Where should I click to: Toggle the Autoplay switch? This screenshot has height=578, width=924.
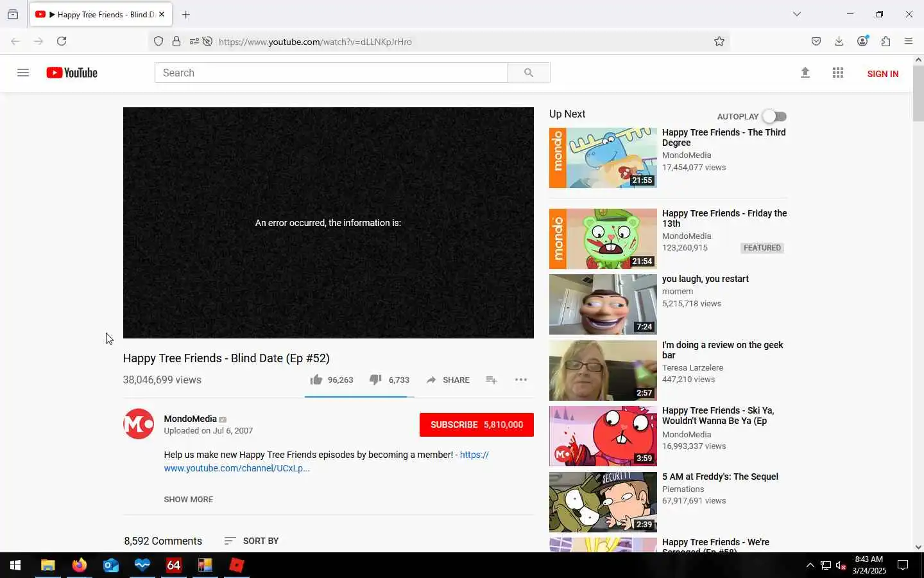click(774, 116)
